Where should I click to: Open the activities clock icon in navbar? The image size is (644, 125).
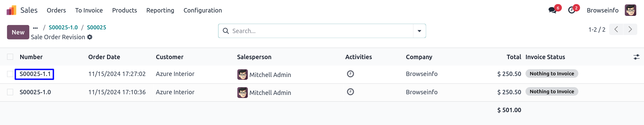[x=572, y=10]
